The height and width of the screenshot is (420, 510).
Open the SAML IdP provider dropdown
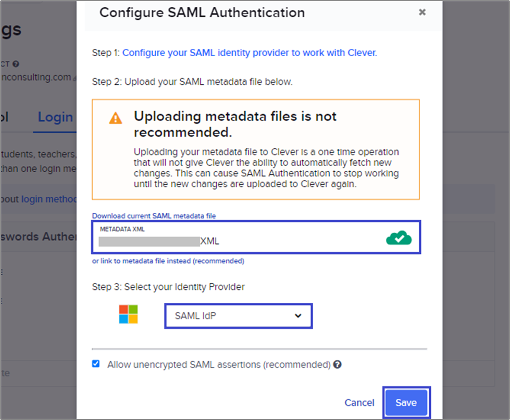(x=239, y=316)
